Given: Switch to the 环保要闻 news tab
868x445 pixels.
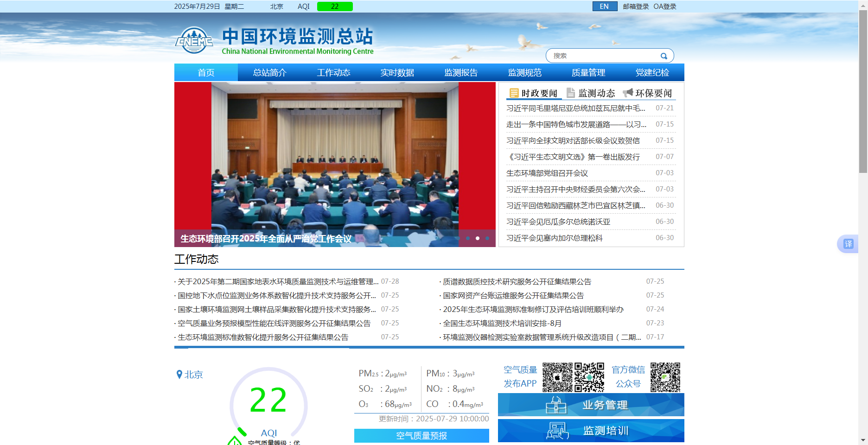Looking at the screenshot, I should 648,93.
